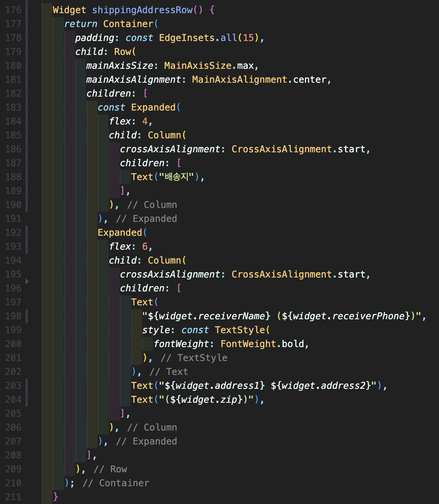This screenshot has height=504, width=439.
Task: Click the Text("배송지") string
Action: tap(177, 177)
